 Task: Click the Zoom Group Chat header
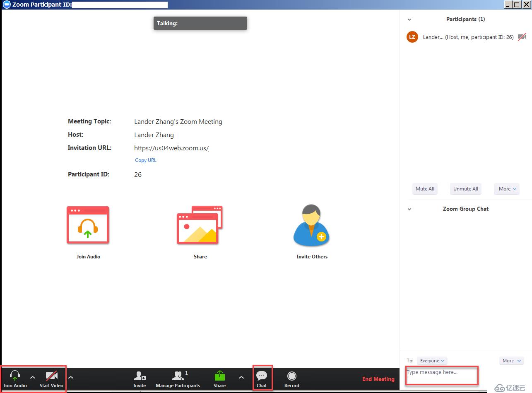(466, 209)
